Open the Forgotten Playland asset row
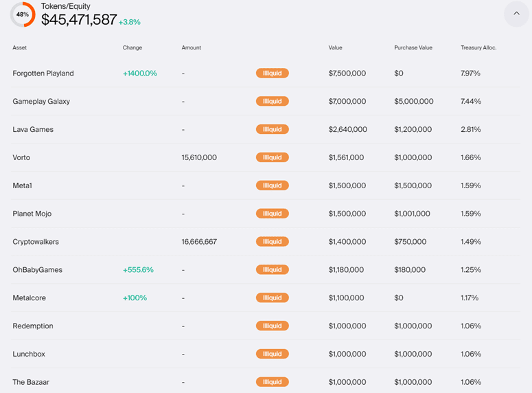The image size is (532, 393). pyautogui.click(x=43, y=74)
